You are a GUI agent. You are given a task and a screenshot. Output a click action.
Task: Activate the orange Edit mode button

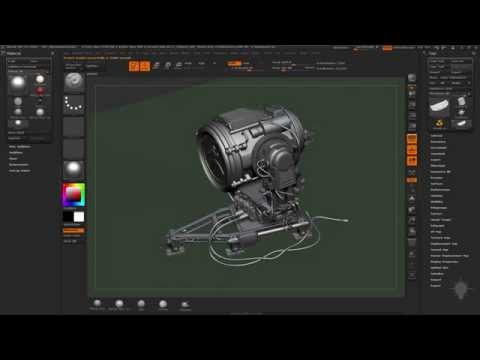134,66
